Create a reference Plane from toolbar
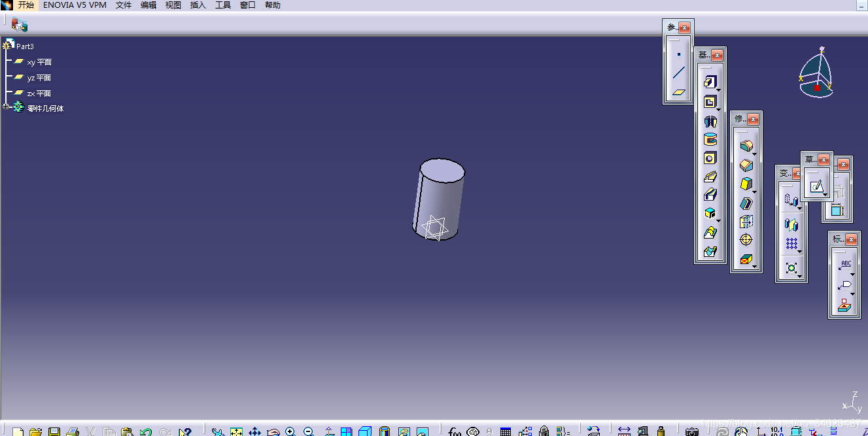 [678, 92]
